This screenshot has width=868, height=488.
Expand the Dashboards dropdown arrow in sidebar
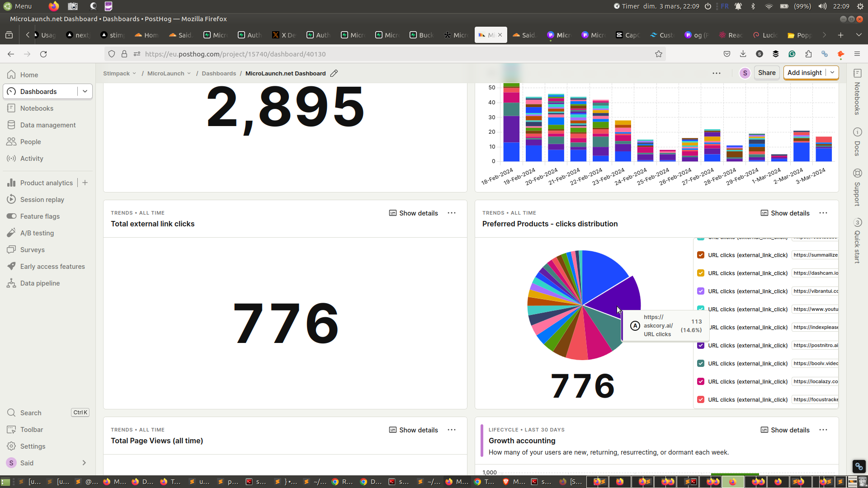(x=85, y=91)
